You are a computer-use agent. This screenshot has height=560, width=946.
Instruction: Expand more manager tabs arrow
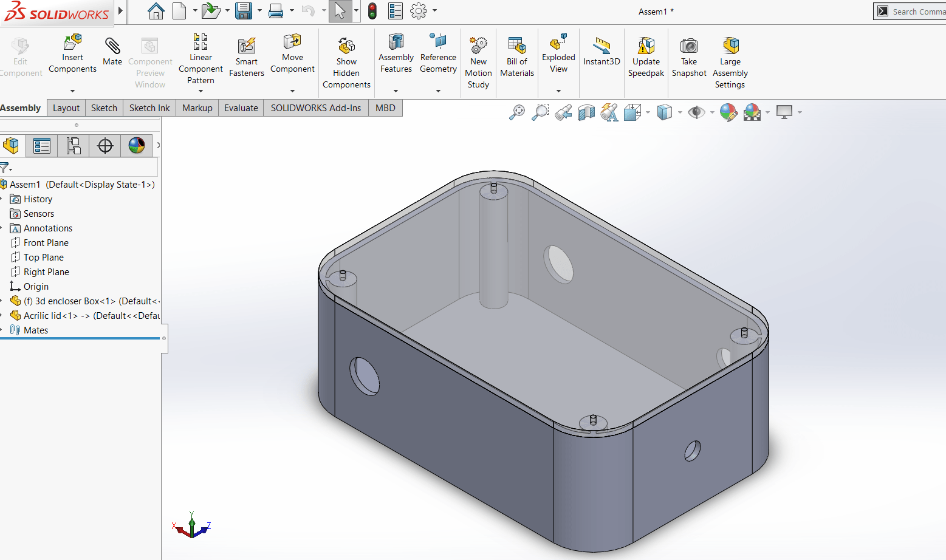pos(158,145)
